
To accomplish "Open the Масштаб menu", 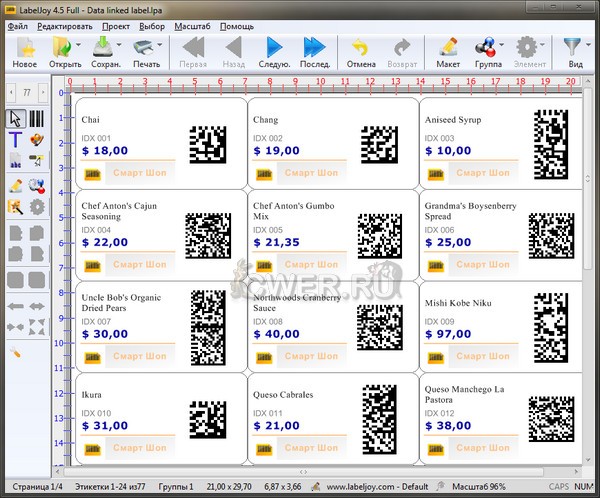I will pos(192,25).
